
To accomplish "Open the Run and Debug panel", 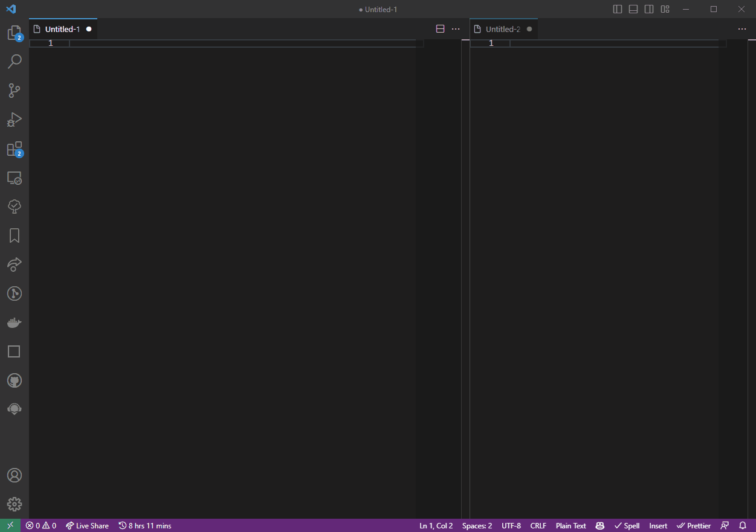I will click(14, 119).
